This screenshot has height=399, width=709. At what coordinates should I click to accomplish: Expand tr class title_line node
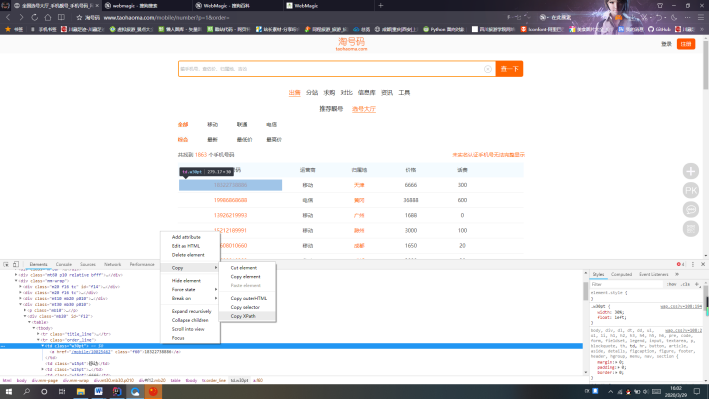[x=39, y=334]
